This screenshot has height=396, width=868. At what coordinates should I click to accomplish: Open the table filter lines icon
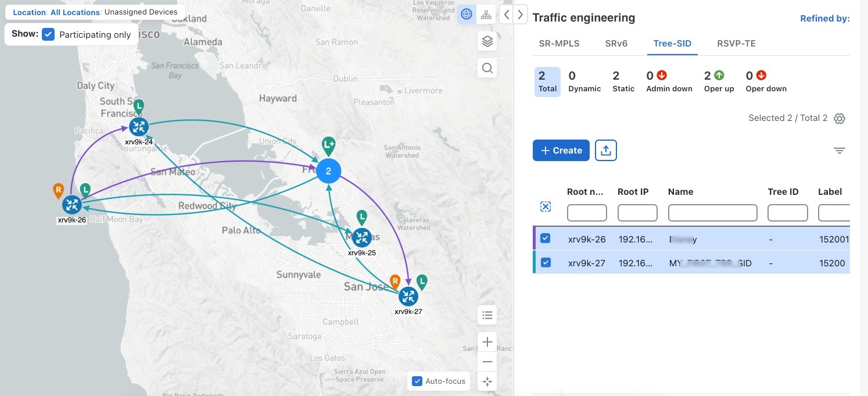coord(839,151)
